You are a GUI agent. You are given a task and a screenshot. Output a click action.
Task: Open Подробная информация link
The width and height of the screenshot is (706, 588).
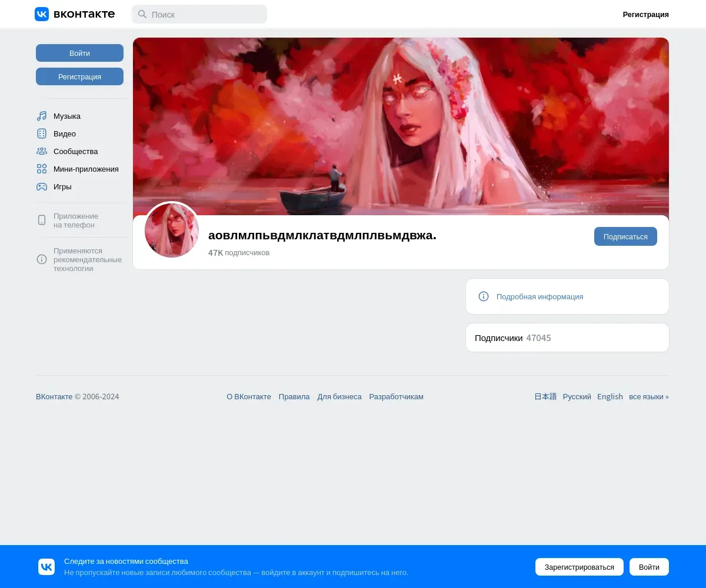540,297
